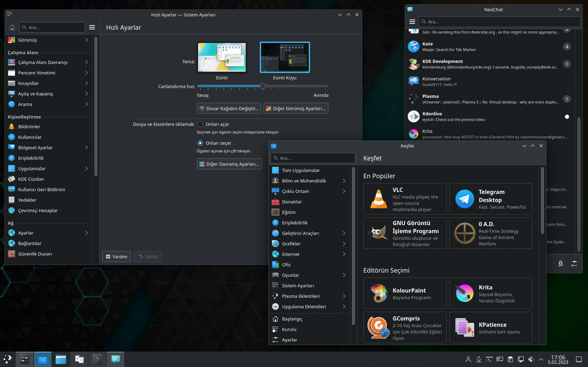The image size is (588, 367).
Task: Select the 'Onları seçer' radio option
Action: [x=200, y=143]
